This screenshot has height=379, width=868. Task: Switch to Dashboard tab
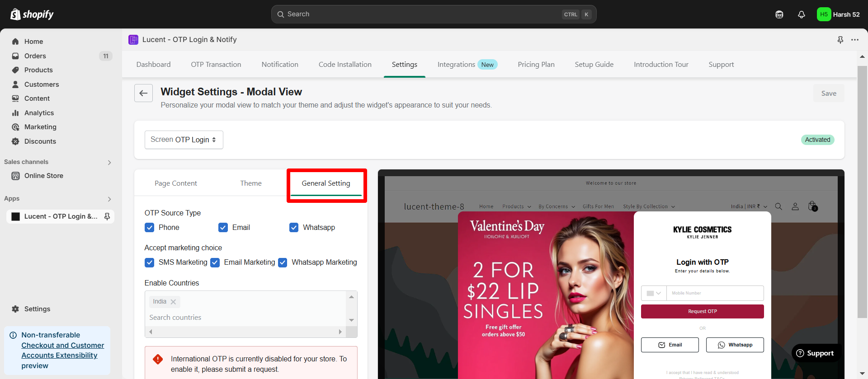click(154, 65)
